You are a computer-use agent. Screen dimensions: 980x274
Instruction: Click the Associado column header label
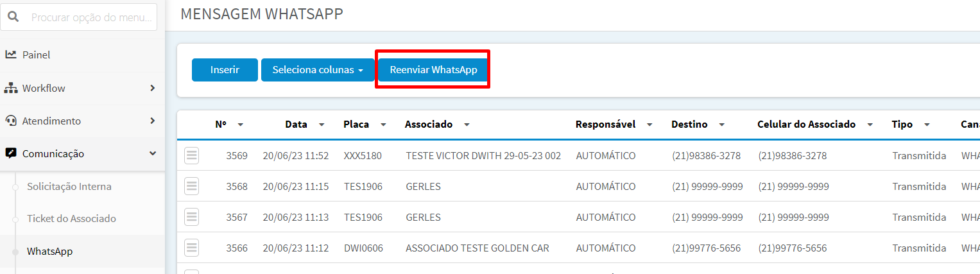tap(429, 124)
